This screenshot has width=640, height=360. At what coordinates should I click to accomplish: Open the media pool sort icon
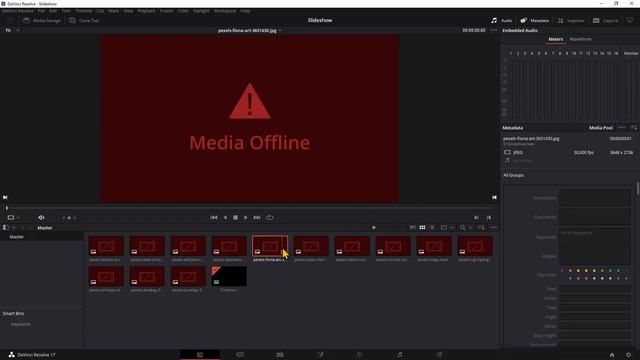(x=481, y=228)
